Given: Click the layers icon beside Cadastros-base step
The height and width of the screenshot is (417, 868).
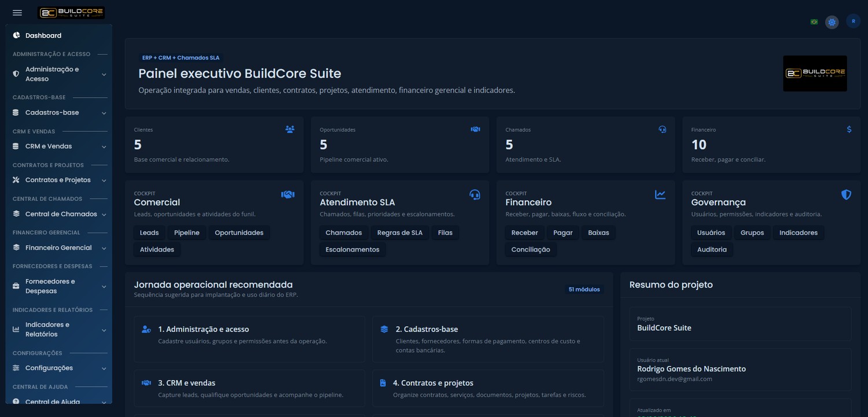Looking at the screenshot, I should coord(384,329).
